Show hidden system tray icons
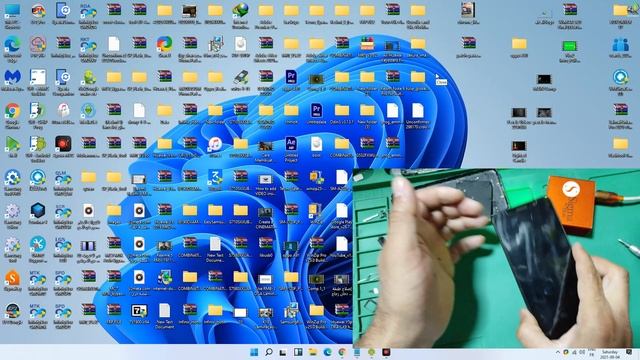The height and width of the screenshot is (360, 640). [558, 352]
